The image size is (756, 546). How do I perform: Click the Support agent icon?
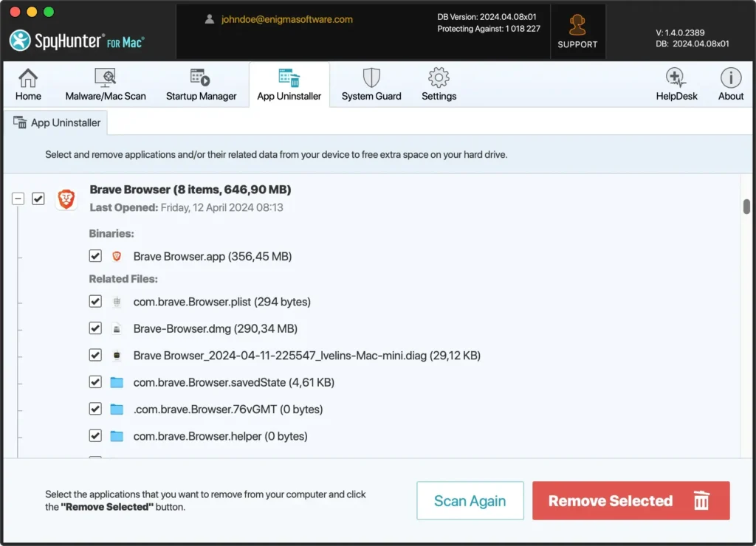tap(577, 25)
